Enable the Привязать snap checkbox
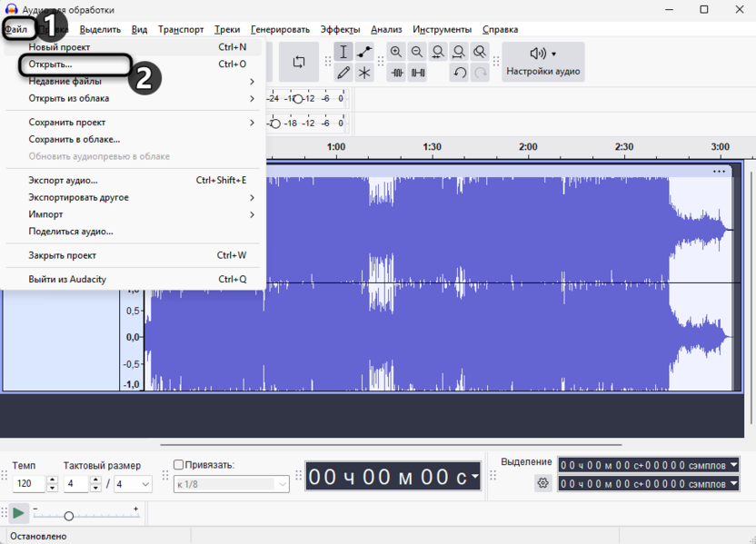This screenshot has width=756, height=544. [x=178, y=464]
